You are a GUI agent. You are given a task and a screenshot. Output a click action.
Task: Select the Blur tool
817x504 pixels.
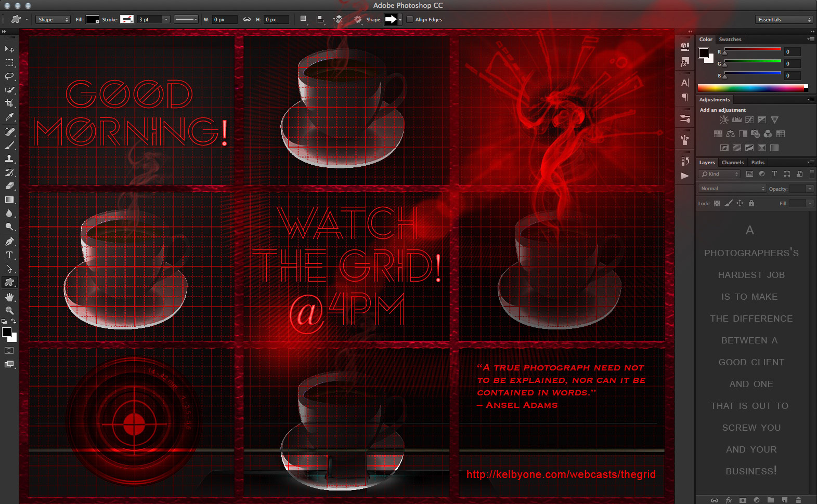(x=9, y=213)
